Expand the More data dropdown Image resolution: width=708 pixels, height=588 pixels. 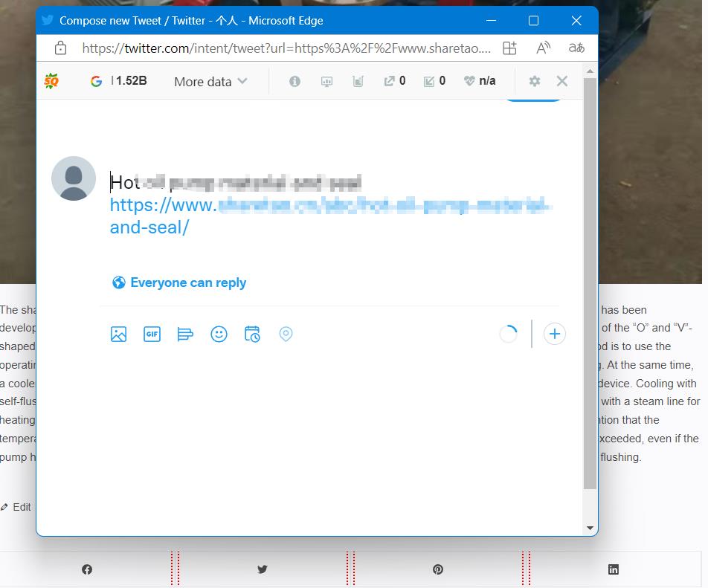coord(210,82)
